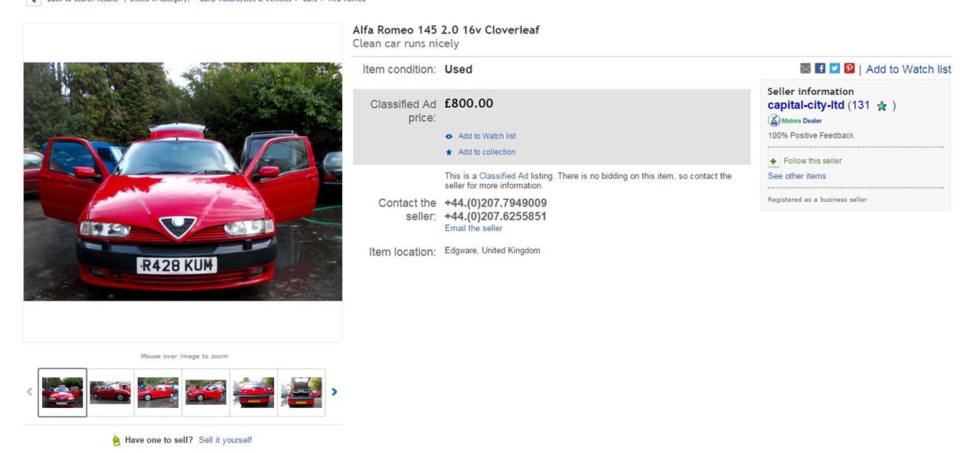Share listing on Pinterest icon
This screenshot has width=980, height=453.
pyautogui.click(x=849, y=68)
